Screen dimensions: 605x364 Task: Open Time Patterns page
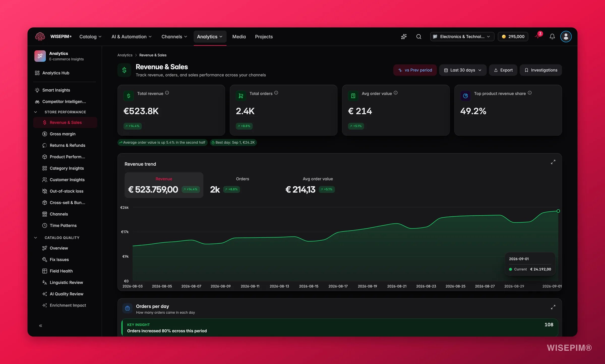point(65,225)
